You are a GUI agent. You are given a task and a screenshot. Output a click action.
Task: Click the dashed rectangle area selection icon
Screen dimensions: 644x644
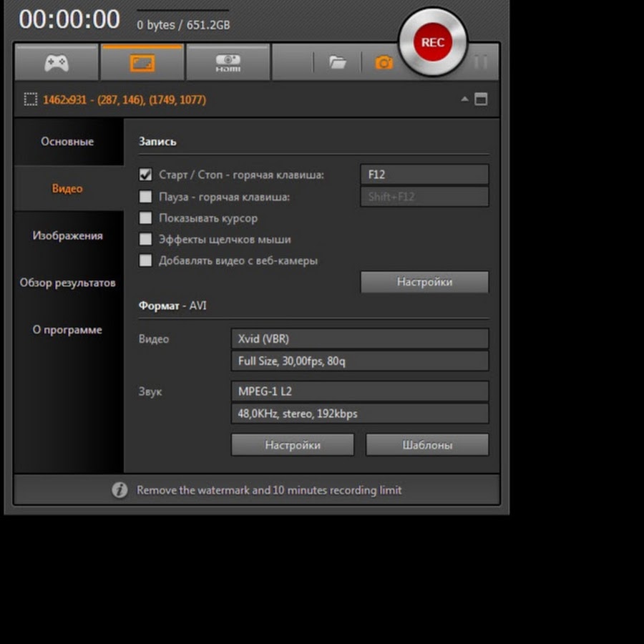coord(30,99)
